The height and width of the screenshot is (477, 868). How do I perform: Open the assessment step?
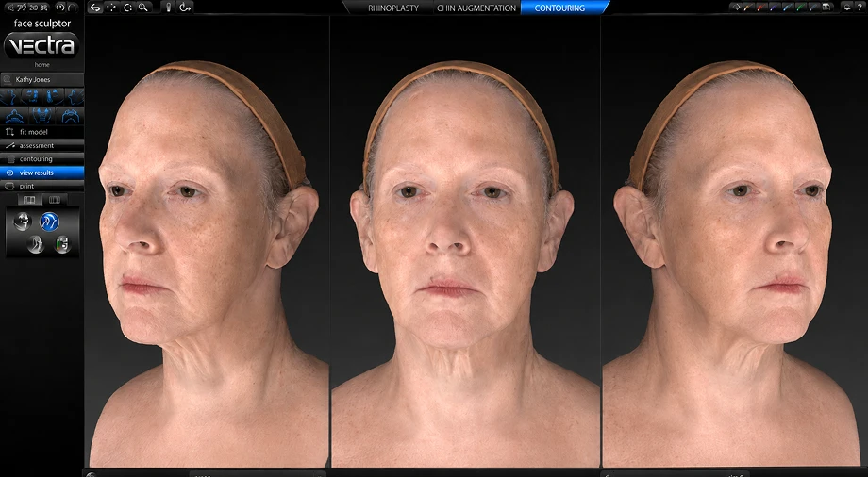pyautogui.click(x=42, y=145)
